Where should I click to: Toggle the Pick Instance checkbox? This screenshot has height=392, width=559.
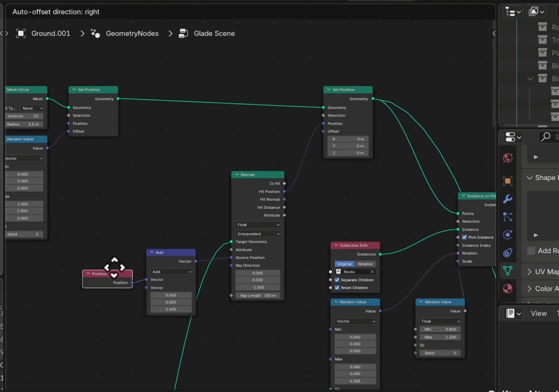click(x=465, y=237)
